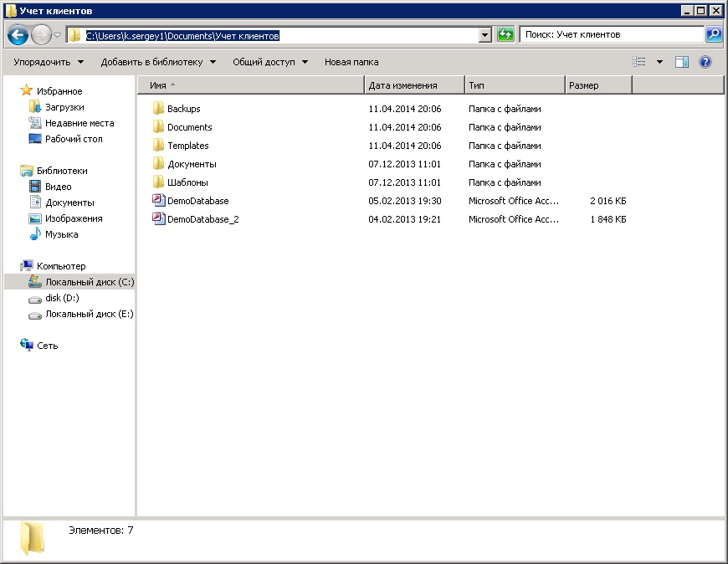728x564 pixels.
Task: Open the view options dropdown arrow
Action: click(659, 62)
